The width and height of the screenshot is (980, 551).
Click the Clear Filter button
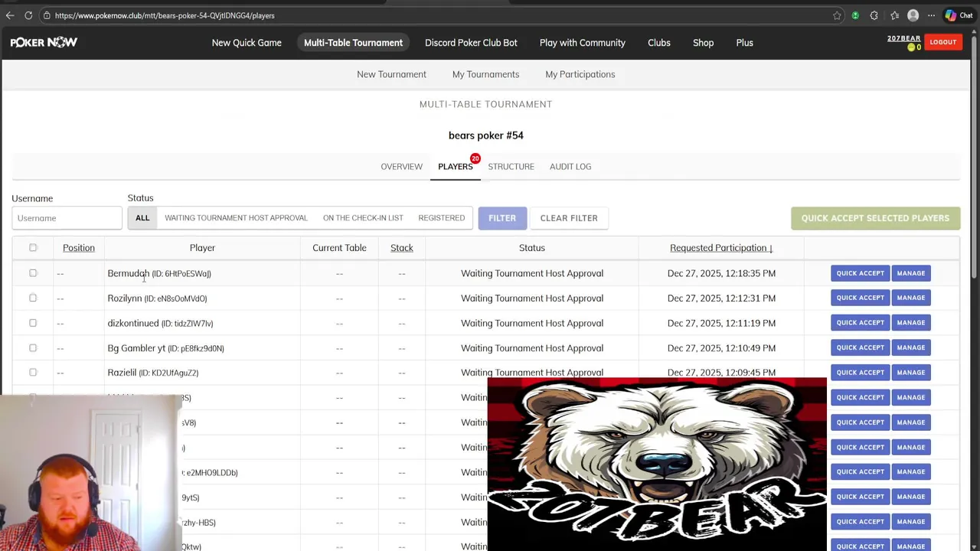569,218
